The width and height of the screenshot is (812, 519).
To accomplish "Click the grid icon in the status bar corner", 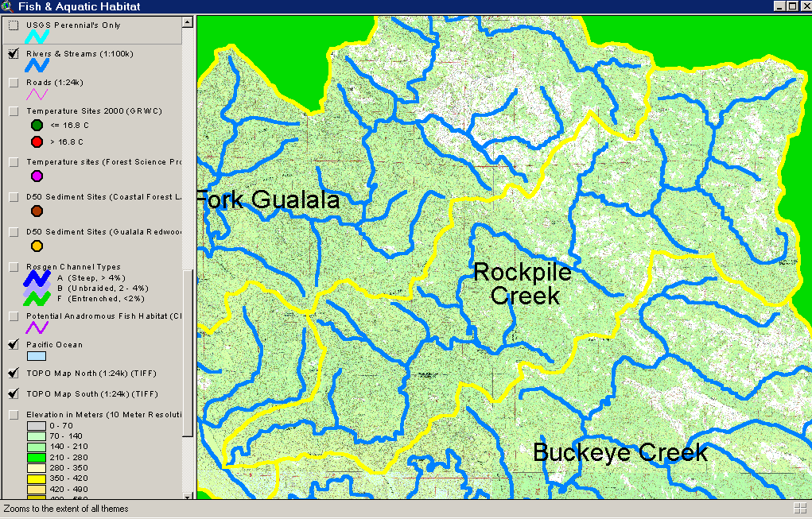I will pos(799,508).
